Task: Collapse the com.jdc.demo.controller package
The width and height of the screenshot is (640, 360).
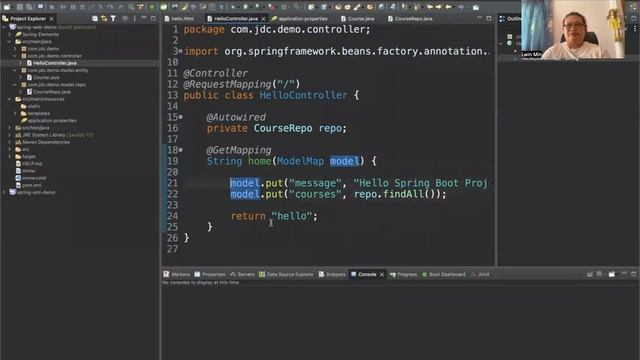Action: [x=16, y=56]
